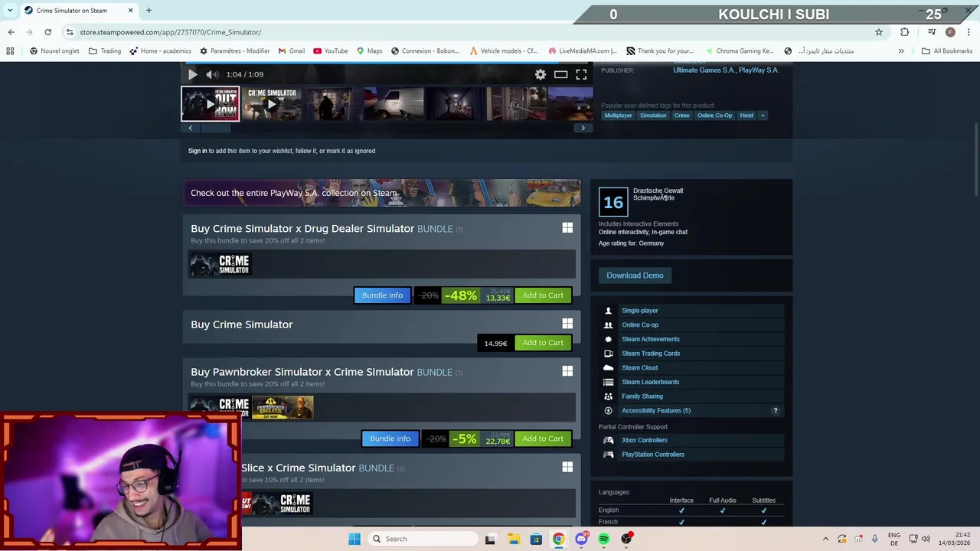Viewport: 980px width, 551px height.
Task: Open Xbox Controllers support link
Action: 645,440
